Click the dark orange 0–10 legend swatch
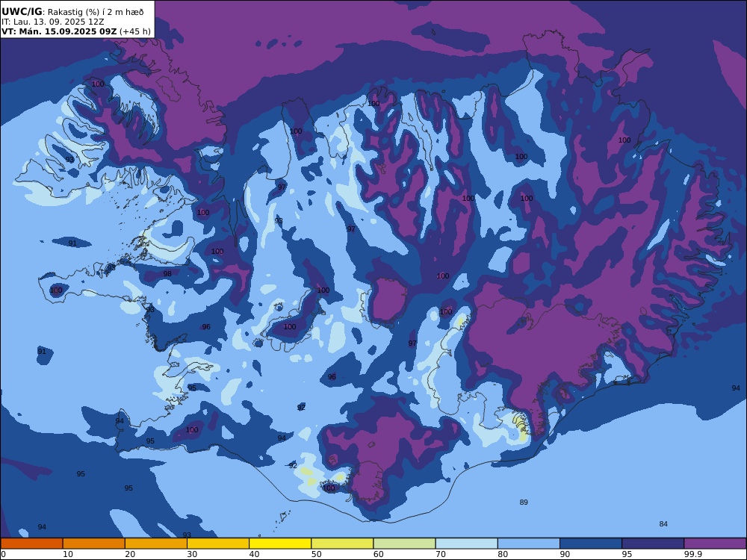 pyautogui.click(x=31, y=544)
